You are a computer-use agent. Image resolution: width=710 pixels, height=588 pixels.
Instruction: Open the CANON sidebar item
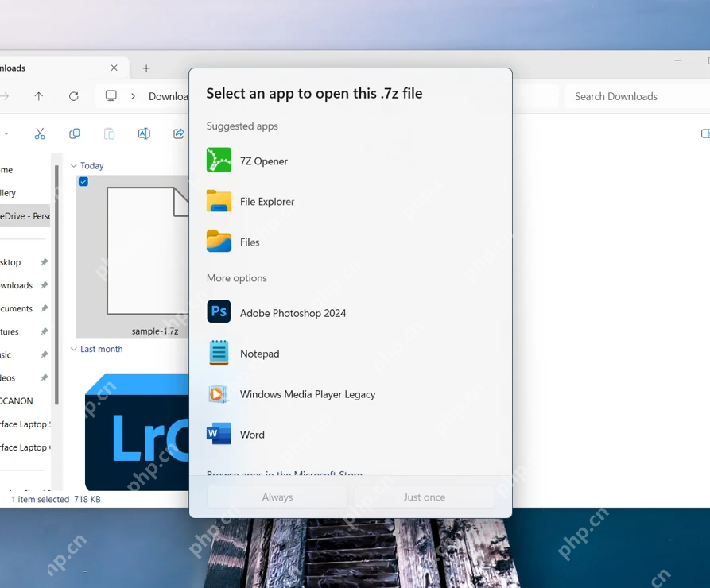17,401
